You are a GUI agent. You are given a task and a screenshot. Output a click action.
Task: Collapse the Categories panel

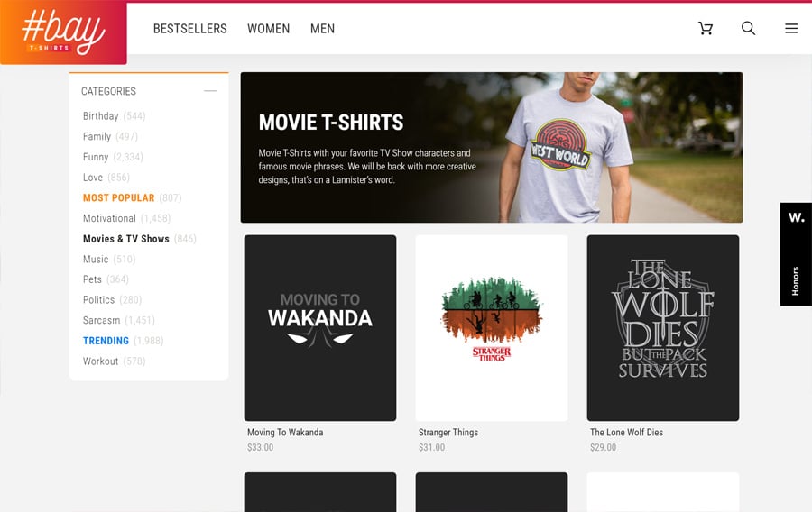[x=209, y=91]
